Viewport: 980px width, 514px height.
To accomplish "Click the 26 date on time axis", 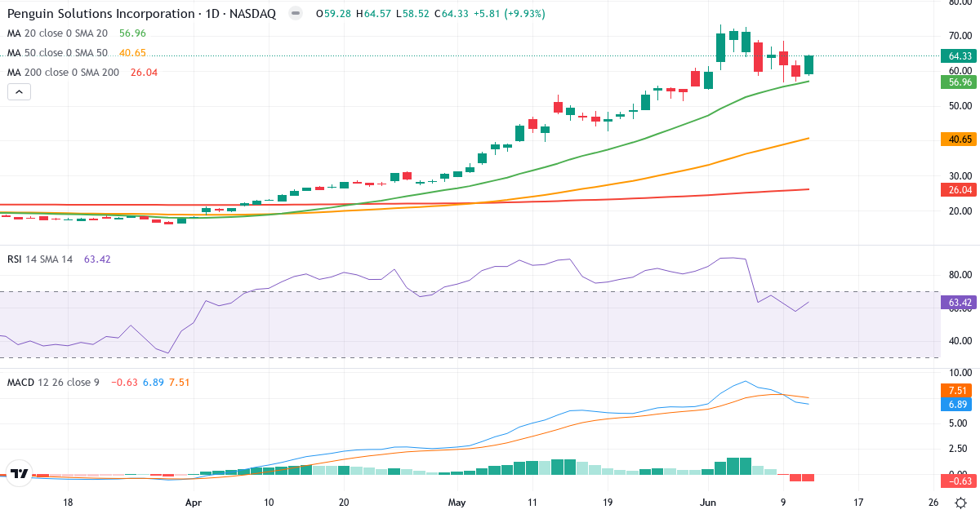I will 933,503.
